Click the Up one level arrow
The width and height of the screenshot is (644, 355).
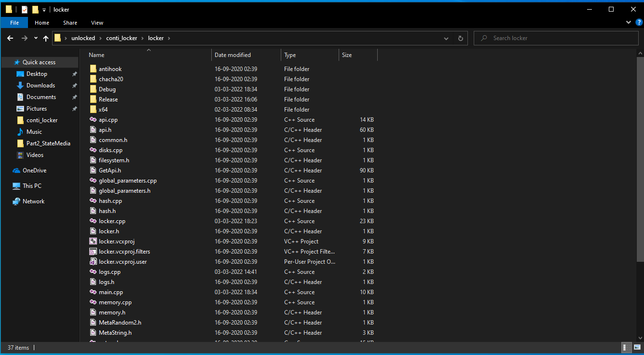(x=46, y=38)
